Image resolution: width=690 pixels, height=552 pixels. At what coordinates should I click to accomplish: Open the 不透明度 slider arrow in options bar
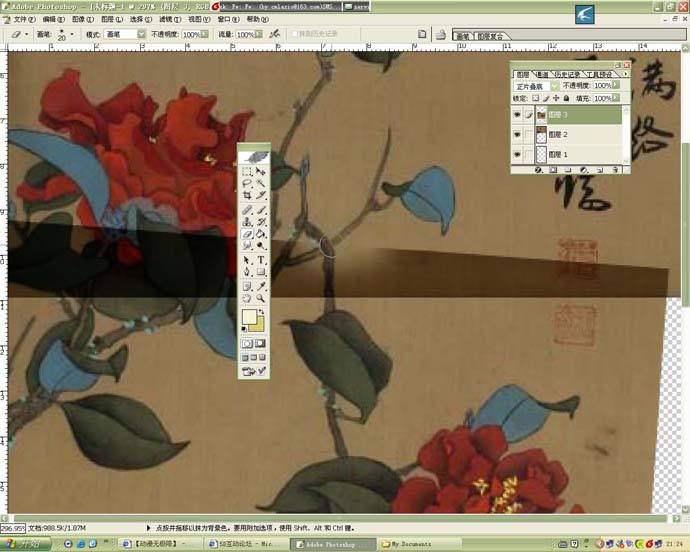click(x=205, y=34)
